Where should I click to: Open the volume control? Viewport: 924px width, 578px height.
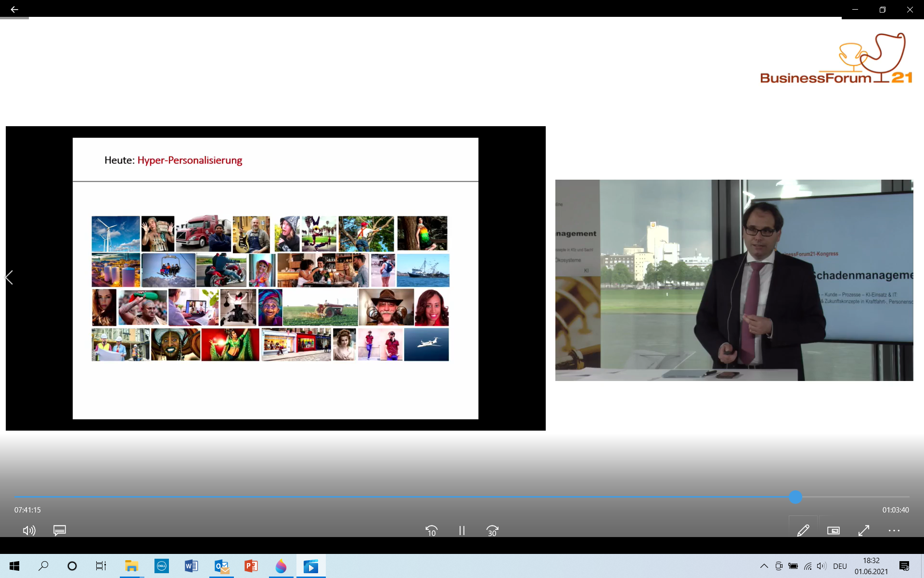point(29,530)
